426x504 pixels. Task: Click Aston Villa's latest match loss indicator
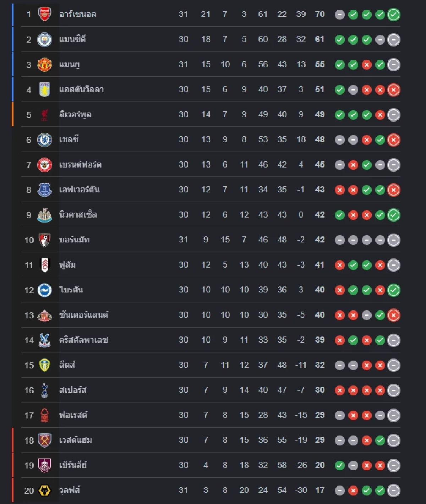pos(393,90)
